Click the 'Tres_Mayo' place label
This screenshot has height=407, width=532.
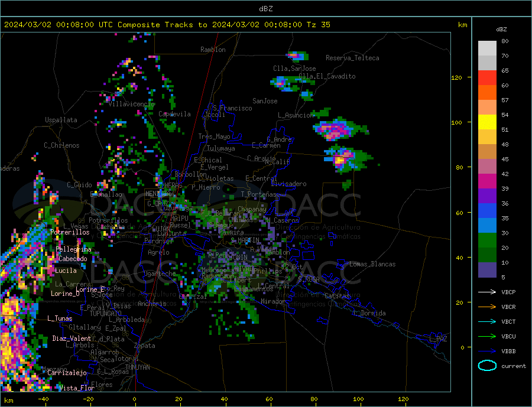pyautogui.click(x=214, y=136)
